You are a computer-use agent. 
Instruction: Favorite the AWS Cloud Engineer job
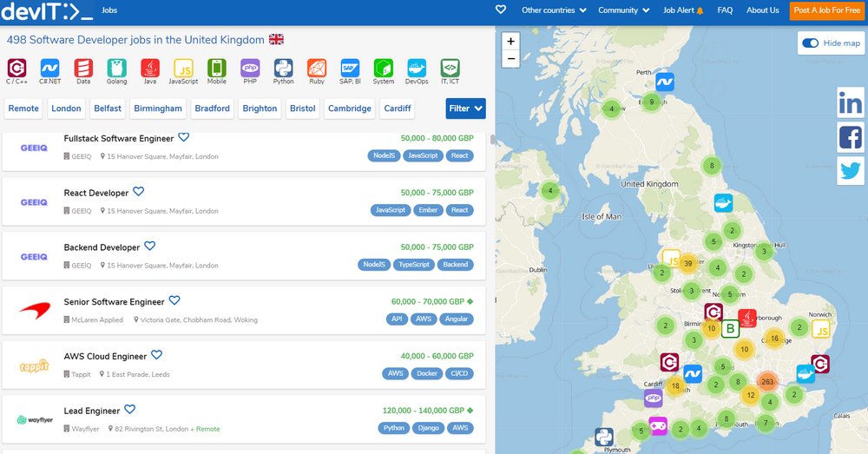click(156, 354)
